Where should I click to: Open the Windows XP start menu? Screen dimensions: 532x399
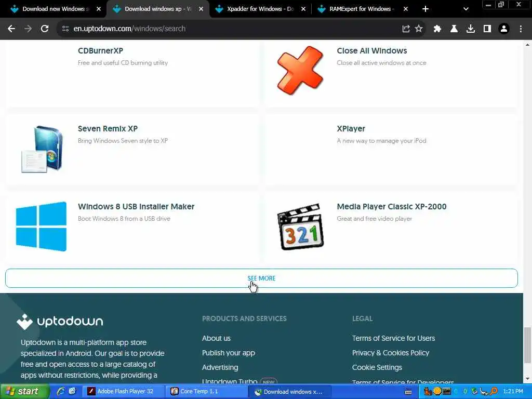point(24,391)
